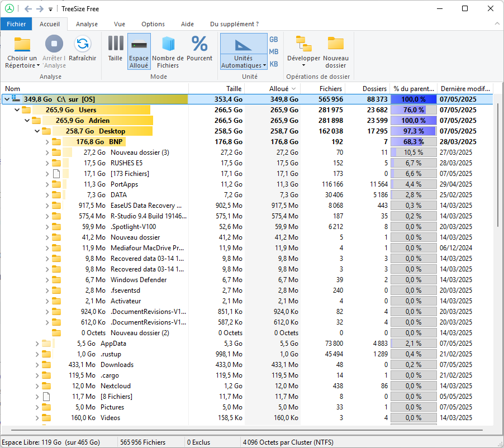The height and width of the screenshot is (448, 504).
Task: Sort by the Fichiers column header
Action: coord(323,89)
